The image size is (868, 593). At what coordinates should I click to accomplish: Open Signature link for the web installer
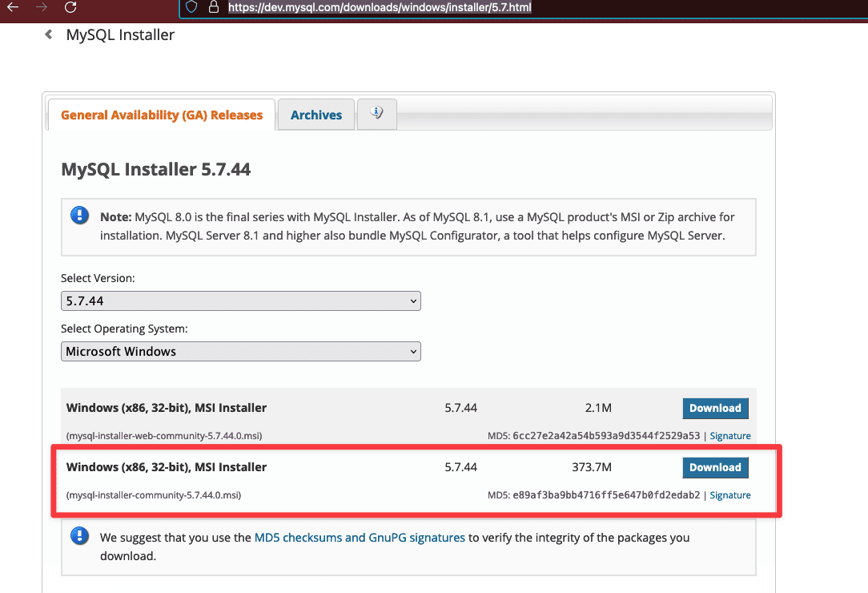click(730, 436)
